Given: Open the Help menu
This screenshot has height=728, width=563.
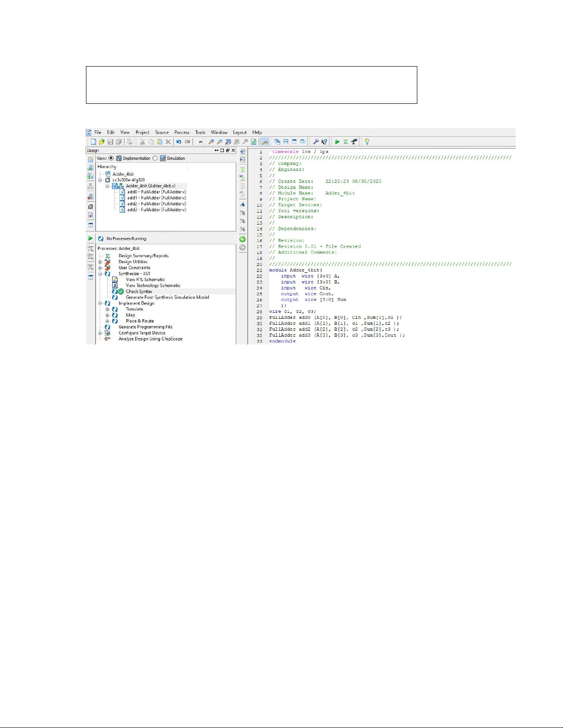Looking at the screenshot, I should point(257,132).
